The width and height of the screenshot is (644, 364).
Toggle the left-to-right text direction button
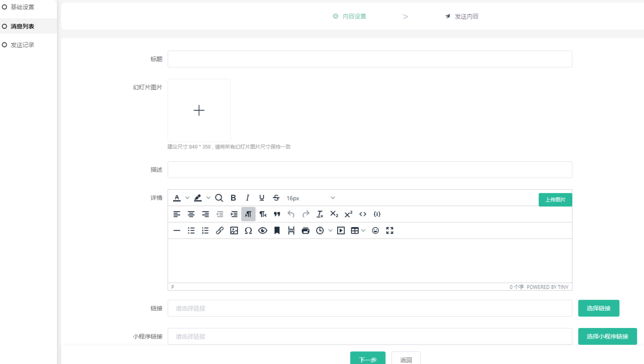tap(248, 214)
